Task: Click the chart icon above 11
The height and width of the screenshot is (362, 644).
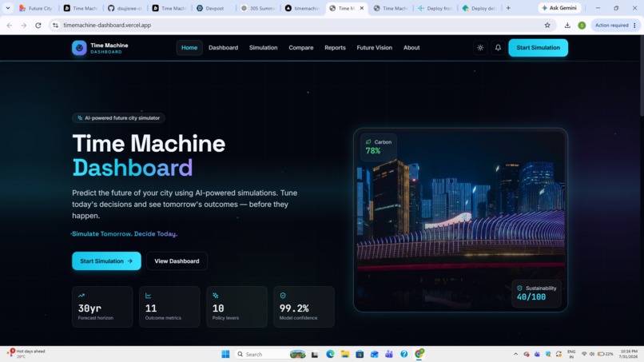Action: (149, 296)
